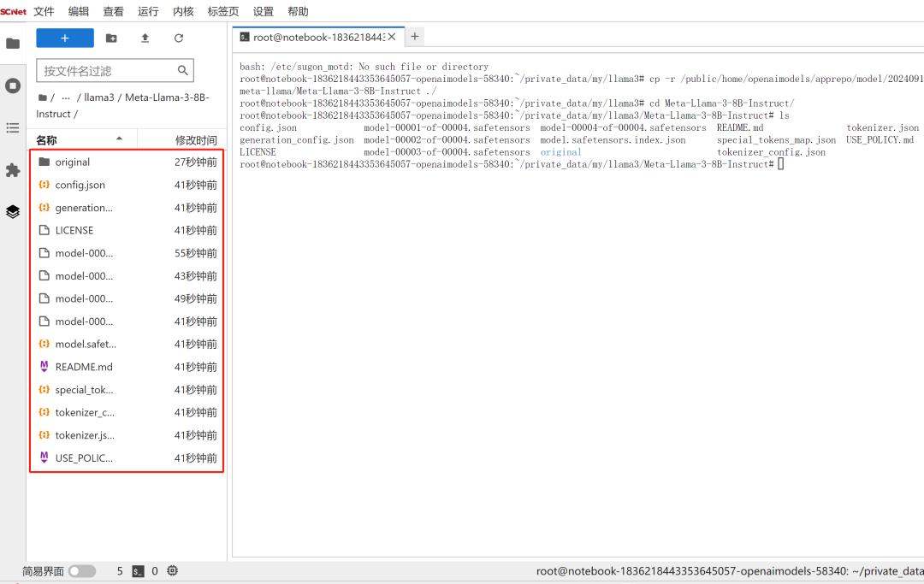Select config.json in the file list
This screenshot has height=584, width=924.
80,185
